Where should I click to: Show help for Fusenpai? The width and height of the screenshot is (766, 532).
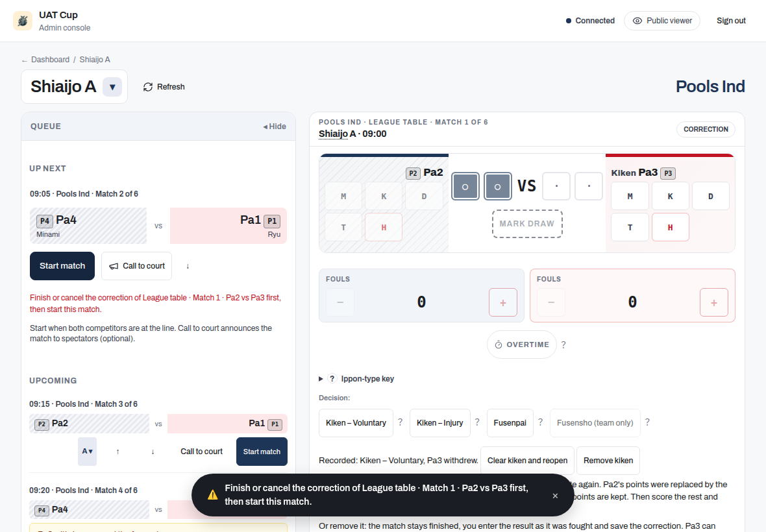click(x=540, y=422)
